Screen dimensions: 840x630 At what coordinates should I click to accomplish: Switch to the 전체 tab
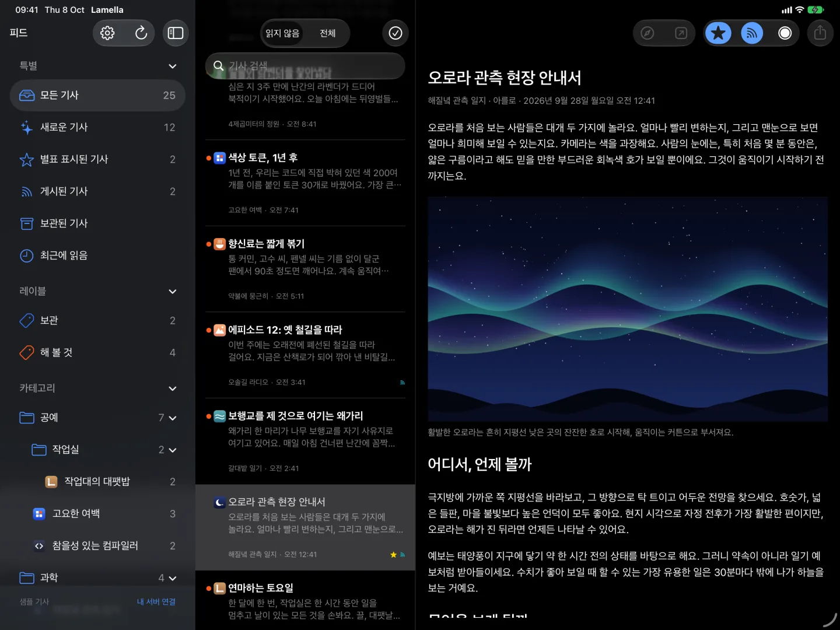click(x=328, y=33)
